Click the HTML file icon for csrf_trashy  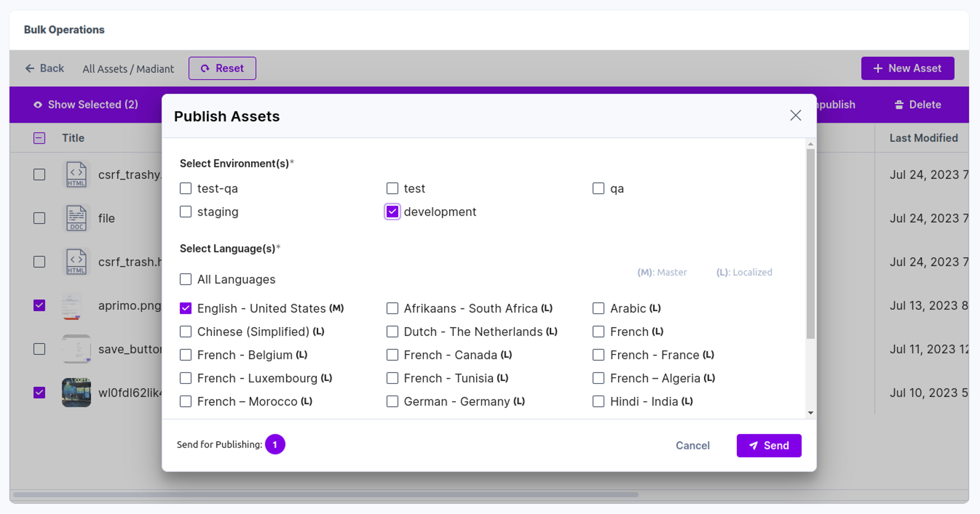[x=76, y=175]
